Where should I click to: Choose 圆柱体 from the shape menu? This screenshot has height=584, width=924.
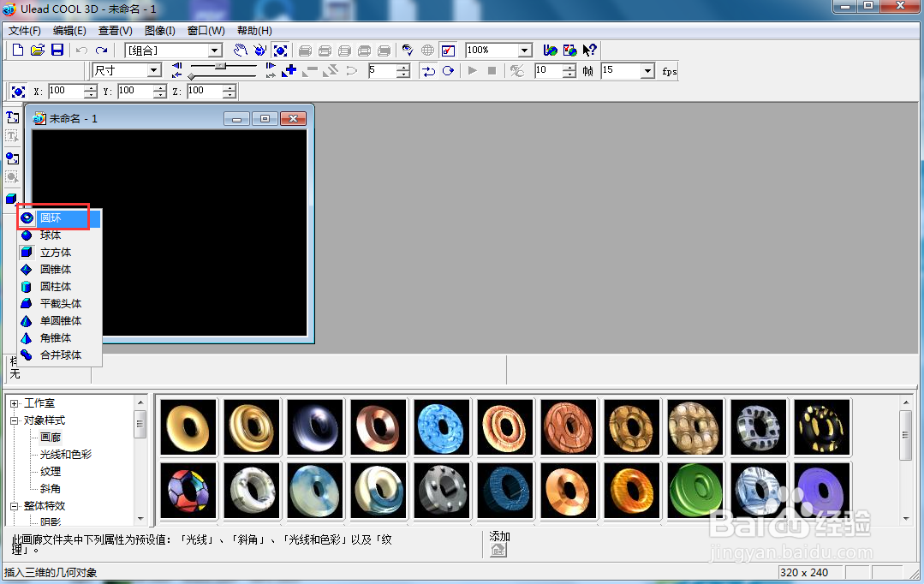click(x=60, y=286)
